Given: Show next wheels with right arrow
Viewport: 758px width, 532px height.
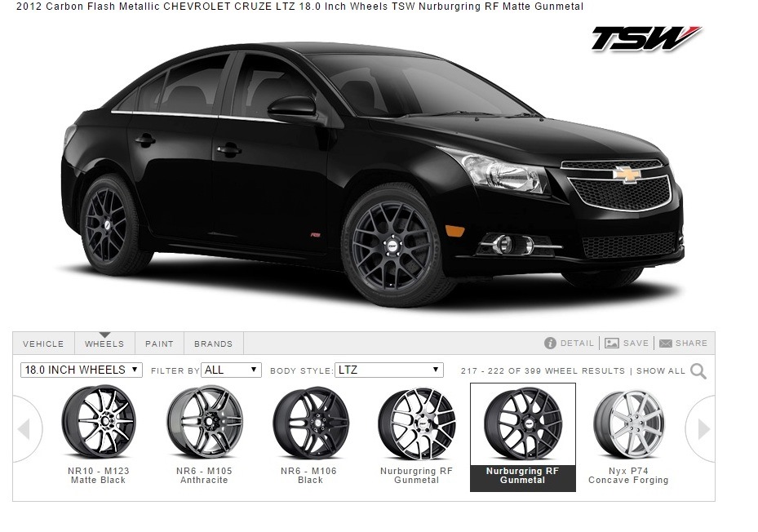Looking at the screenshot, I should tap(702, 428).
